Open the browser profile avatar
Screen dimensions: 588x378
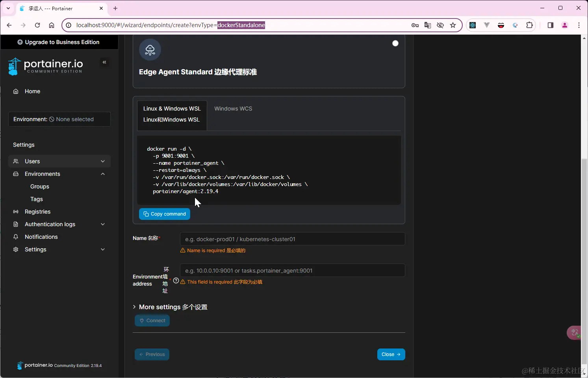565,25
